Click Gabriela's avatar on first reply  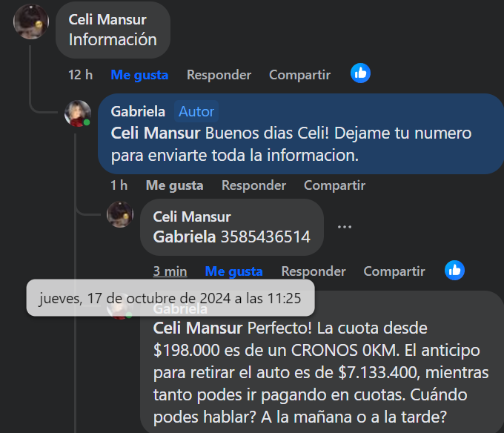pos(78,113)
